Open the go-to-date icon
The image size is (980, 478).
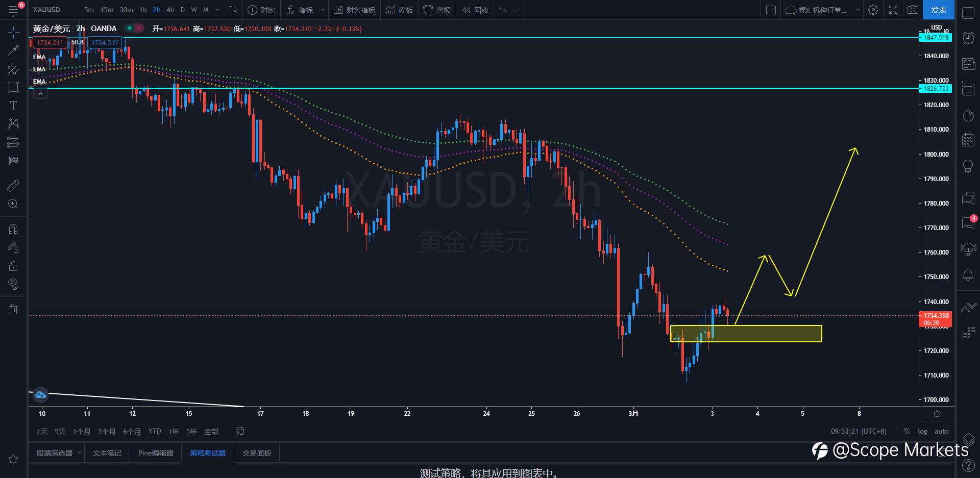pyautogui.click(x=239, y=432)
